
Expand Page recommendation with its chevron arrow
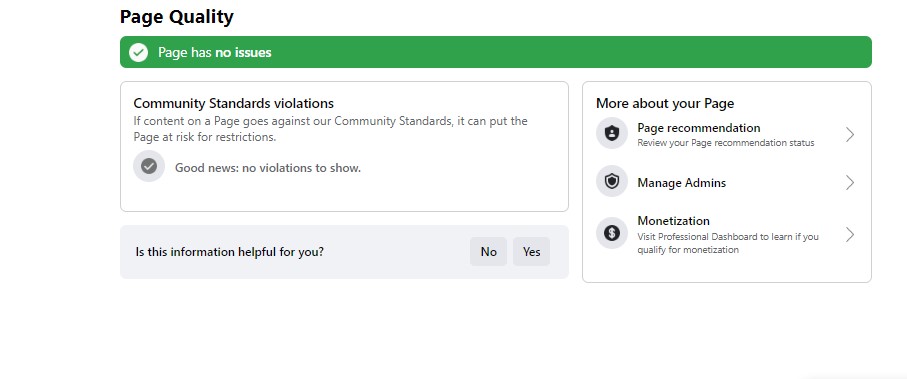tap(849, 134)
